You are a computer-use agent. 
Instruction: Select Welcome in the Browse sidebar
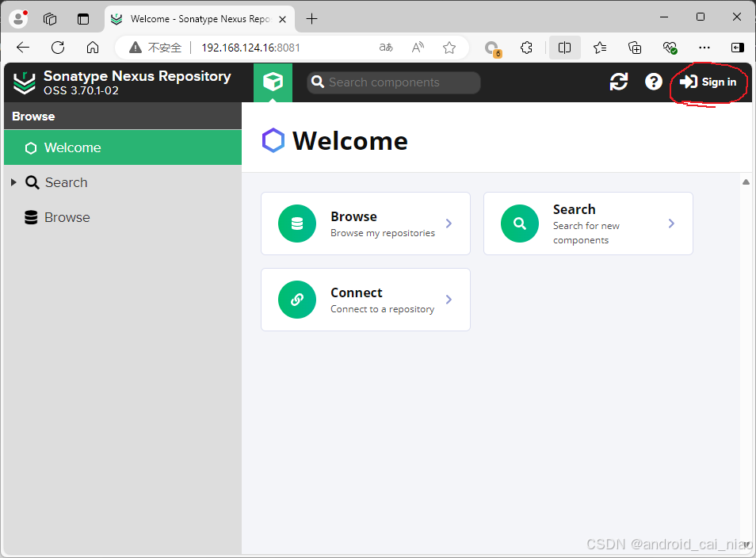pos(123,147)
